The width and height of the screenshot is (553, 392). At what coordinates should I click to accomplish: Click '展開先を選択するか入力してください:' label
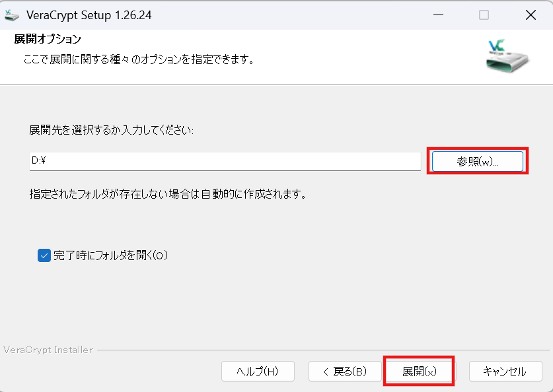tap(112, 130)
